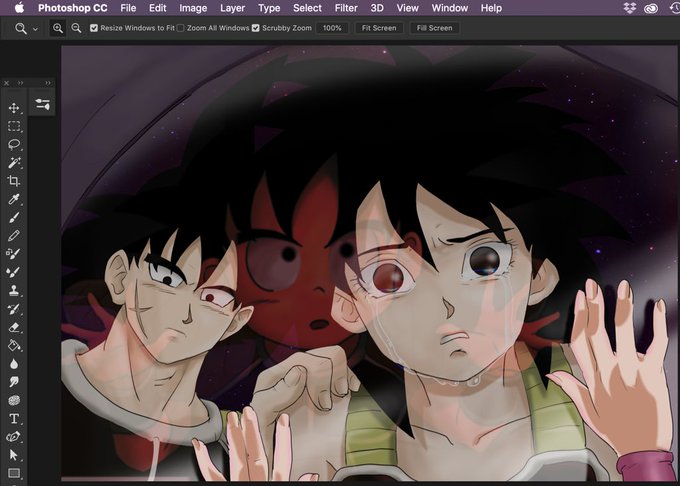
Task: Select the Eyedropper tool
Action: [14, 199]
